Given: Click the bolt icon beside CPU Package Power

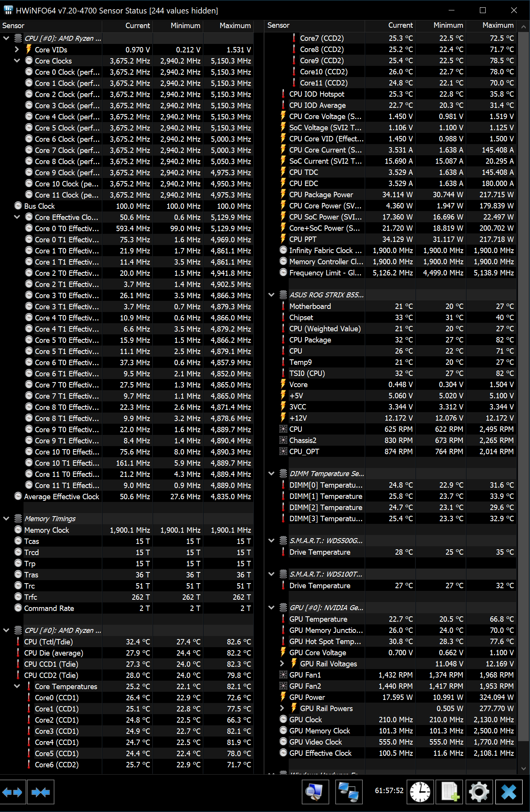Looking at the screenshot, I should (x=283, y=194).
